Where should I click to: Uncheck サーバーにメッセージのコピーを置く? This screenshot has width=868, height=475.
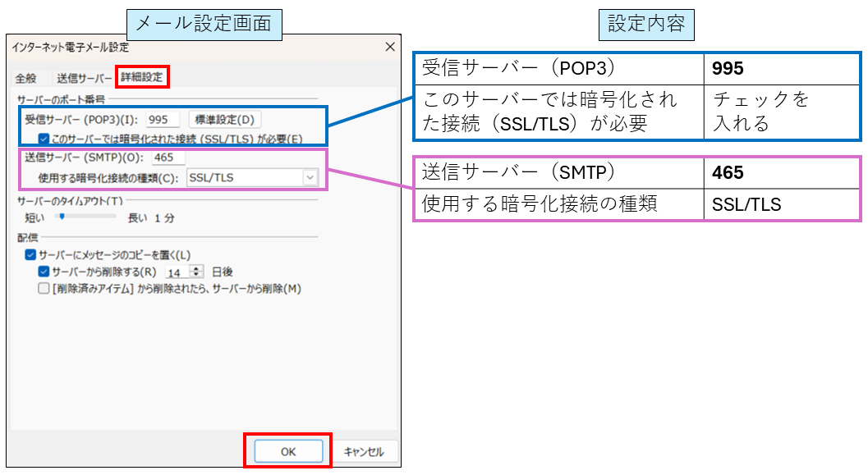click(x=30, y=254)
